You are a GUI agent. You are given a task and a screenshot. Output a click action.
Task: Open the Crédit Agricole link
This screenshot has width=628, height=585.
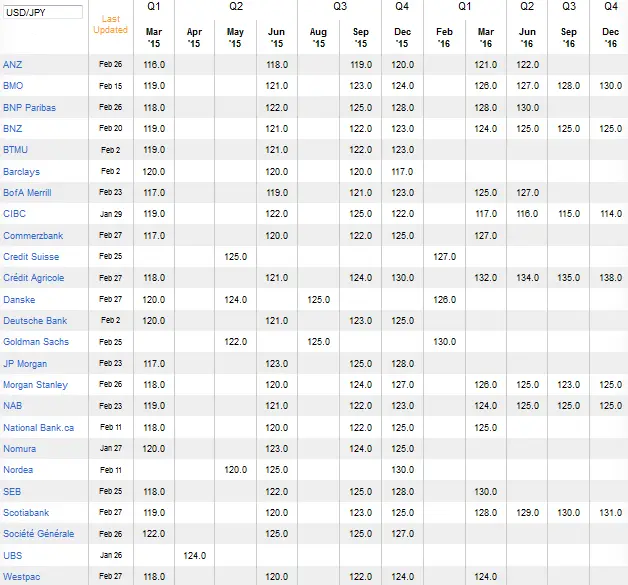pyautogui.click(x=34, y=278)
